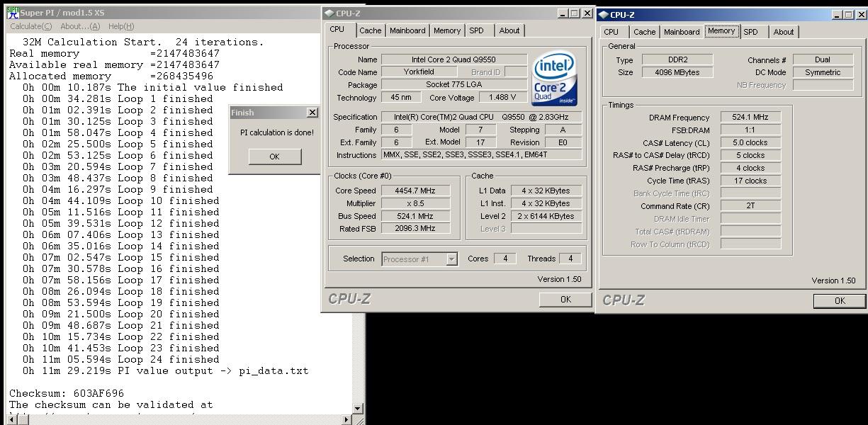
Task: Minimize the memory CPU-Z window
Action: (x=837, y=14)
